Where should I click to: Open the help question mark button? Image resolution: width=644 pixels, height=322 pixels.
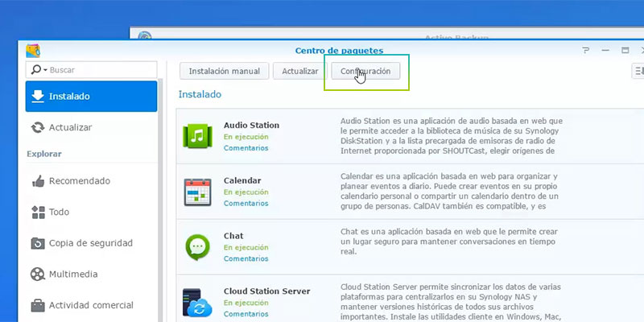click(x=586, y=51)
